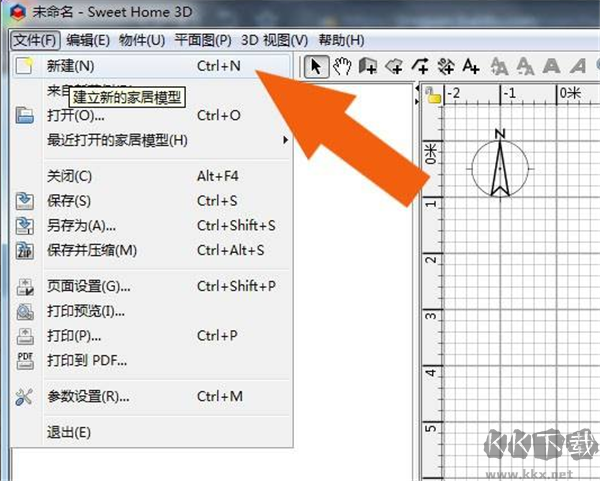Click the print preview magnifier icon
The image size is (600, 481).
24,311
